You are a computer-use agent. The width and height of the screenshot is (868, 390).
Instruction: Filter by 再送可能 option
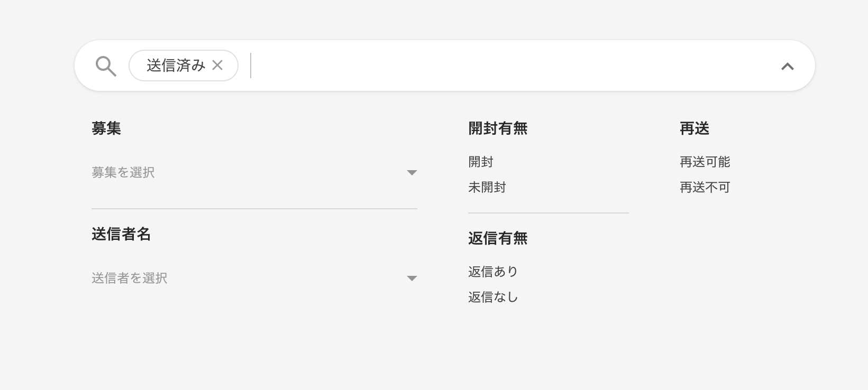tap(705, 162)
